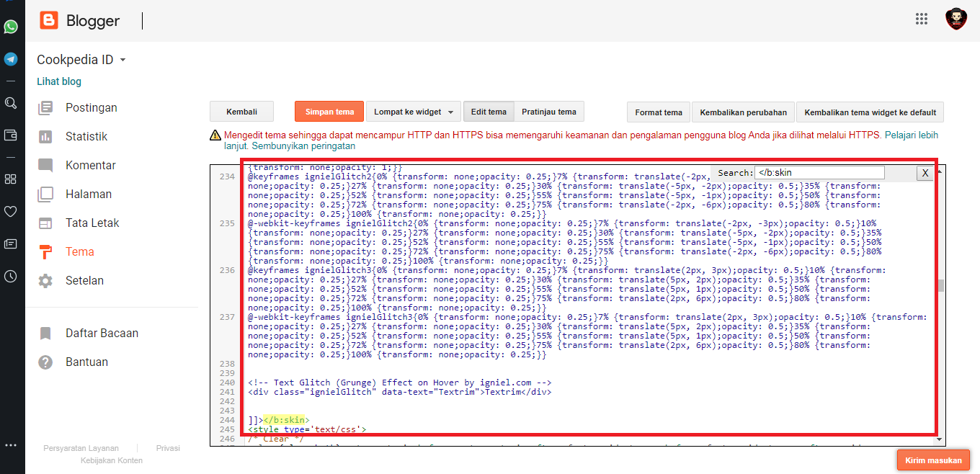The height and width of the screenshot is (474, 980).
Task: Open the Lompat ke widget dropdown
Action: [413, 112]
